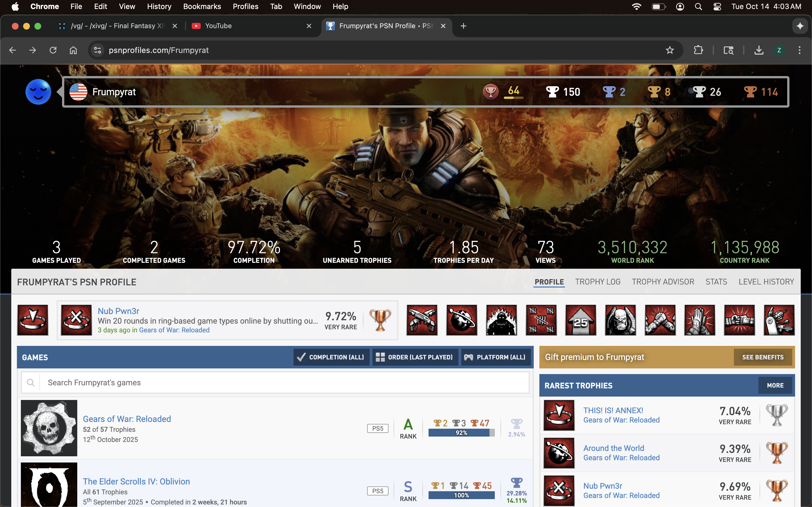The width and height of the screenshot is (812, 507).
Task: Open Completion (All) filter dropdown
Action: coord(331,357)
